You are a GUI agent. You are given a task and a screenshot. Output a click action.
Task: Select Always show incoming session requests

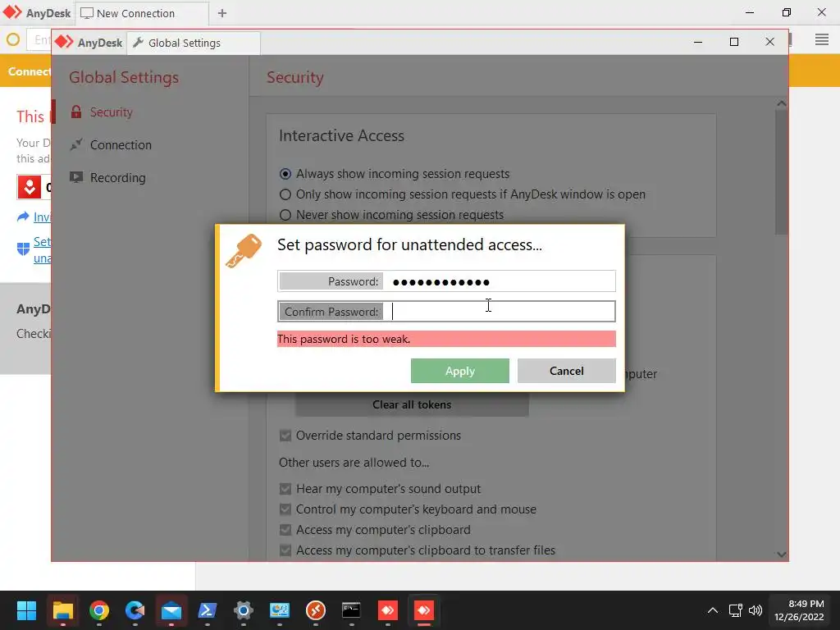[285, 174]
